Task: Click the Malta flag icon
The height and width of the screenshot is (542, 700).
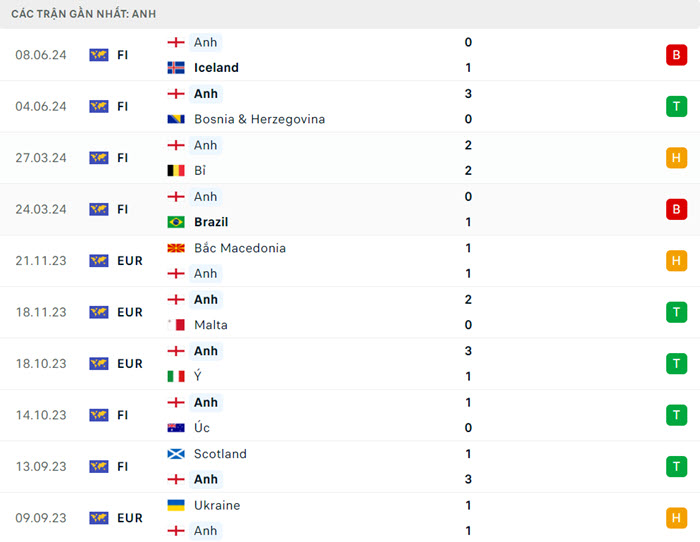Action: (176, 325)
